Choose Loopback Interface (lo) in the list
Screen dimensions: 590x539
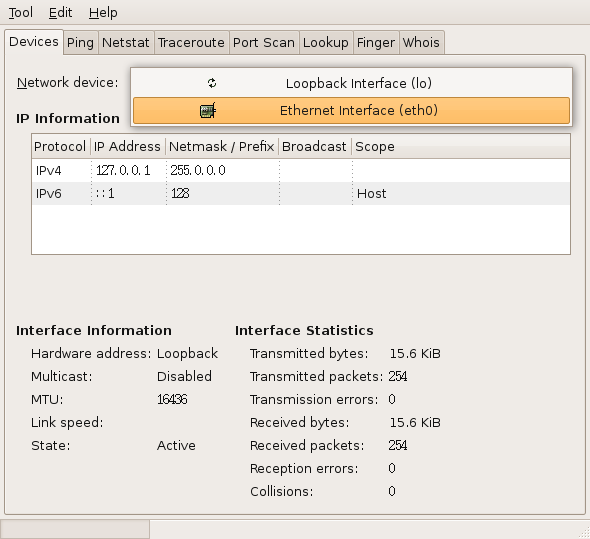click(x=351, y=83)
